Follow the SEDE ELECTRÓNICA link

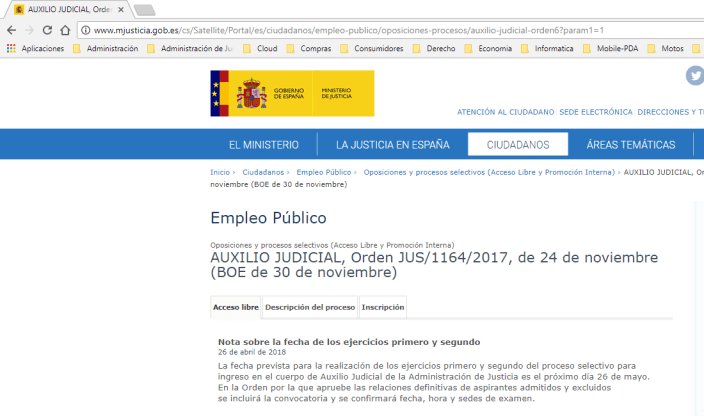(x=595, y=112)
